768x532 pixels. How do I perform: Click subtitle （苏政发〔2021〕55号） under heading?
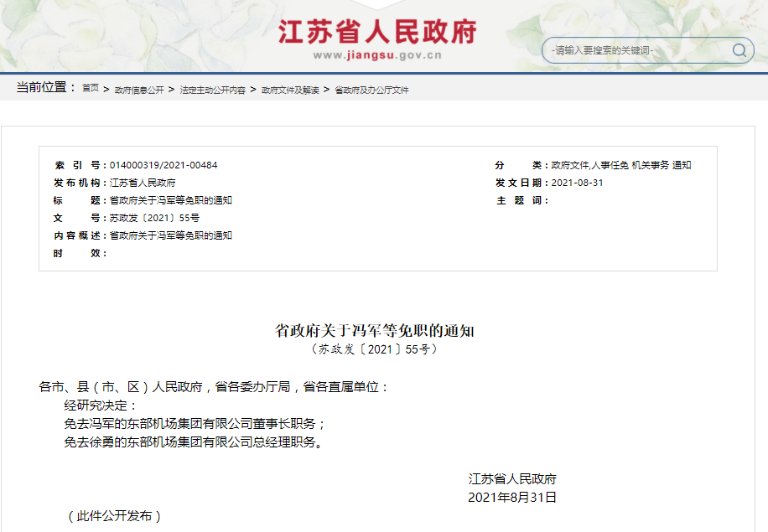(x=374, y=349)
